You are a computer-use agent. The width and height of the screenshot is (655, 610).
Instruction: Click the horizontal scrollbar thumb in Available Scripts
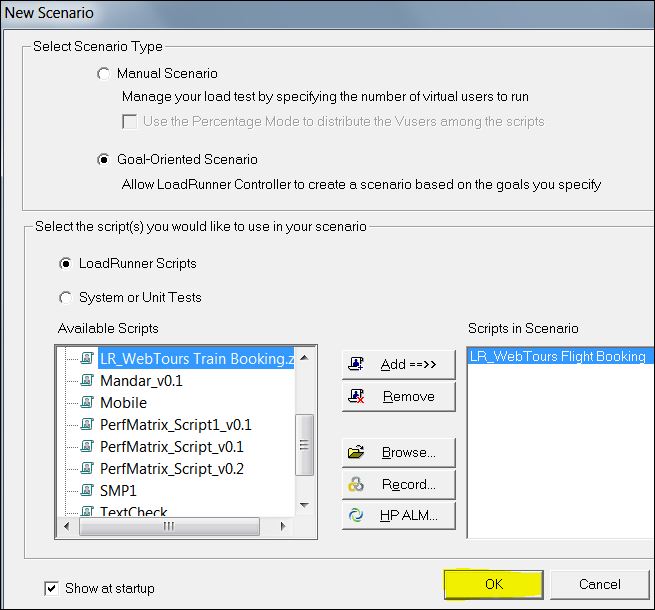[169, 526]
